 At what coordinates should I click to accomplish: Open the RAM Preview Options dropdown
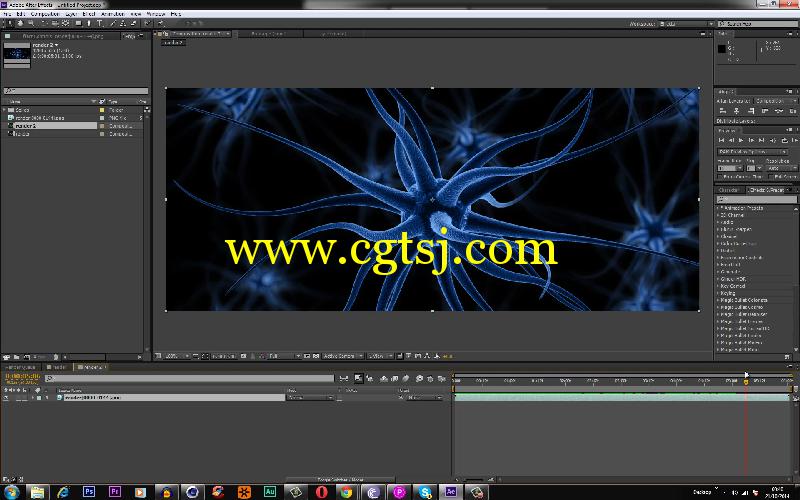pos(753,152)
